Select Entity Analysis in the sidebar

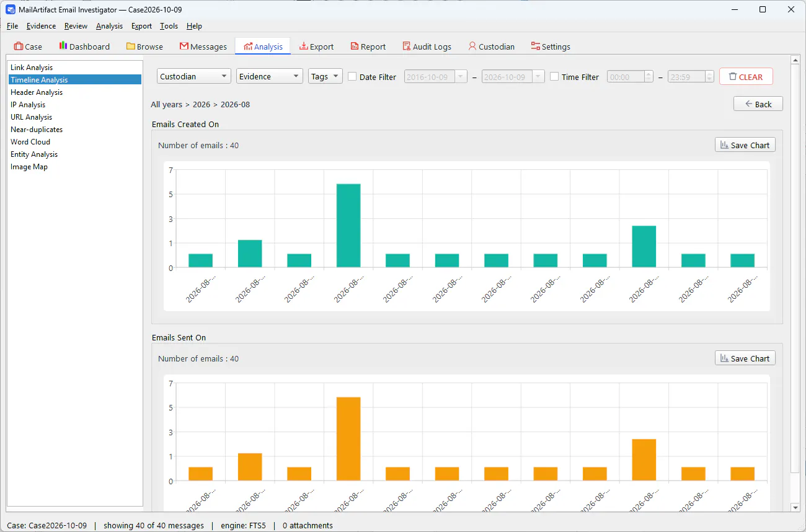pos(74,154)
